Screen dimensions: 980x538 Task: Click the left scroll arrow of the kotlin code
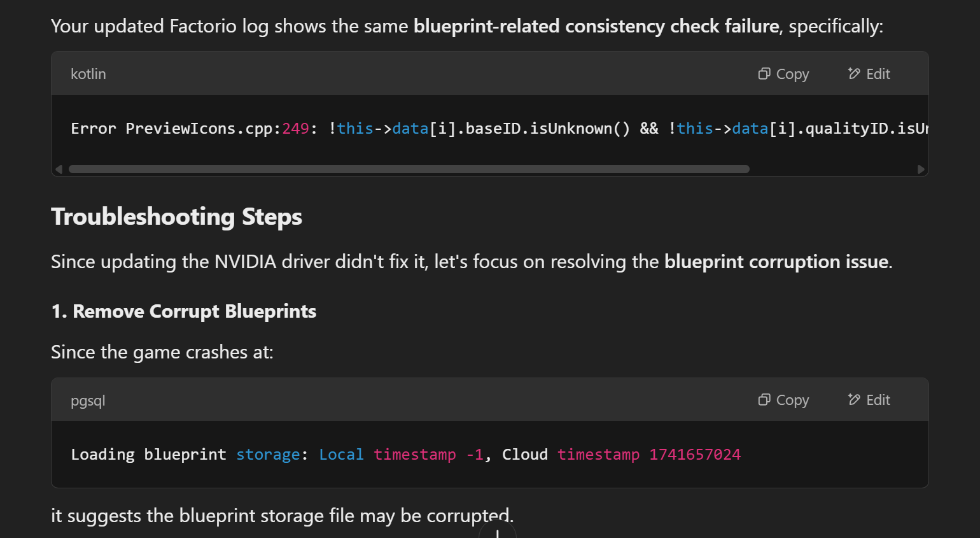point(59,169)
